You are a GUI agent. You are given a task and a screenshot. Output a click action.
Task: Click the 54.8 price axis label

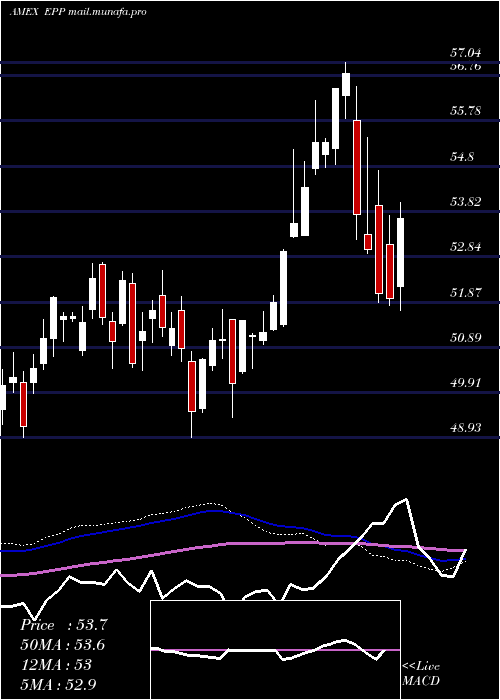tap(462, 156)
